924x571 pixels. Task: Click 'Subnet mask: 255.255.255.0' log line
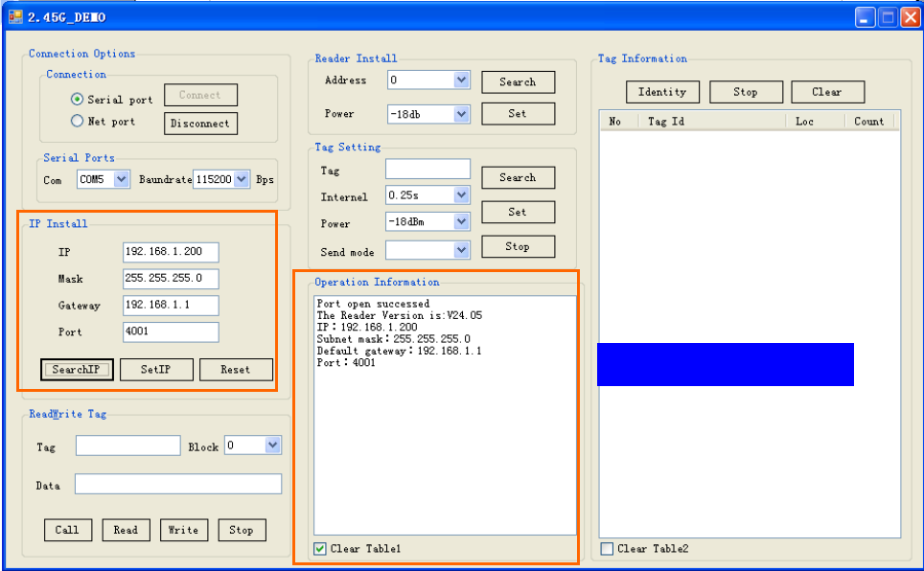point(394,339)
